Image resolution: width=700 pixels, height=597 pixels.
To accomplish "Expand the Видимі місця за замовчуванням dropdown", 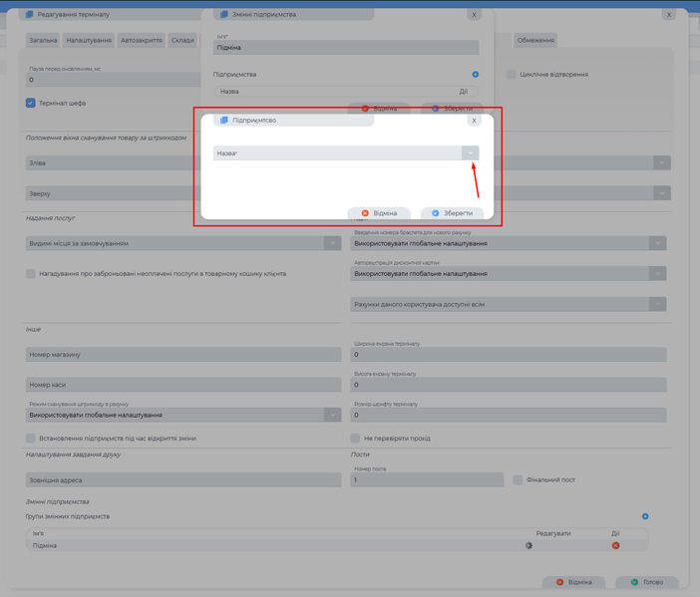I will 332,243.
